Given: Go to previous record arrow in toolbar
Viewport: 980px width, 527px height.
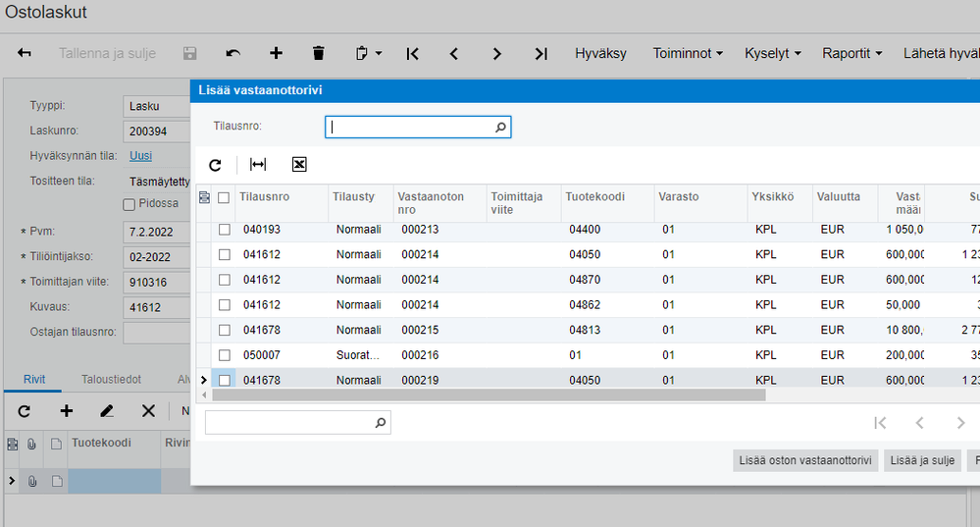Looking at the screenshot, I should [x=454, y=54].
